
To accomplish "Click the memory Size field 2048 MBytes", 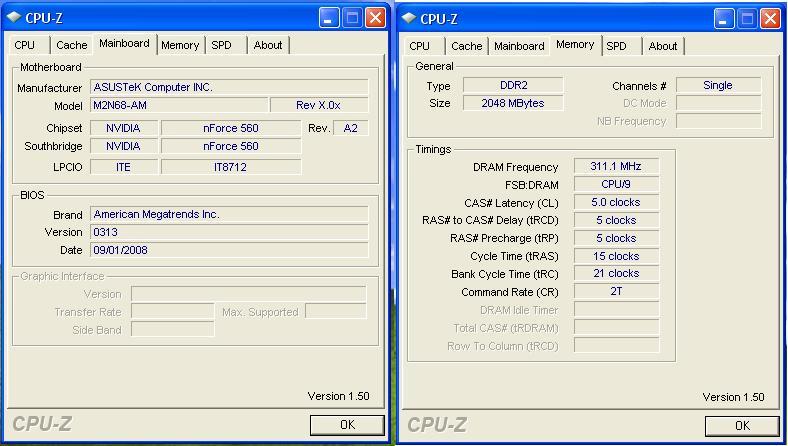I will 513,104.
